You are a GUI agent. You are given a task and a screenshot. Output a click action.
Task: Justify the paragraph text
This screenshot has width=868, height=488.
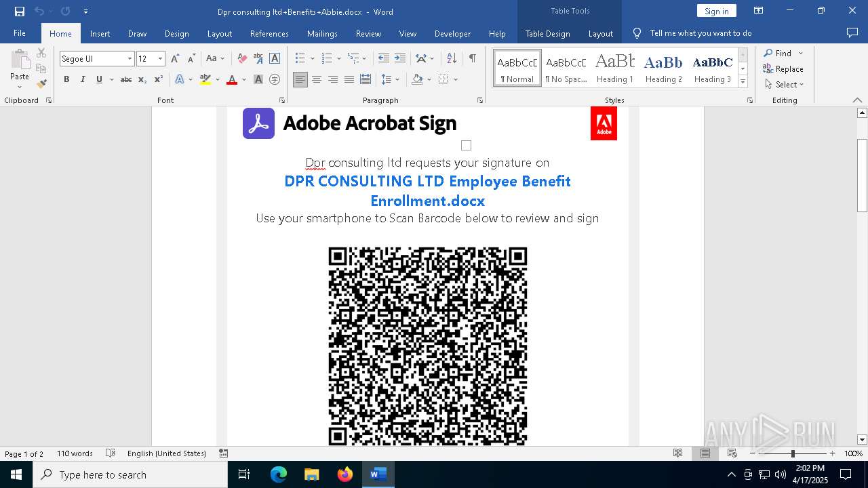(349, 79)
